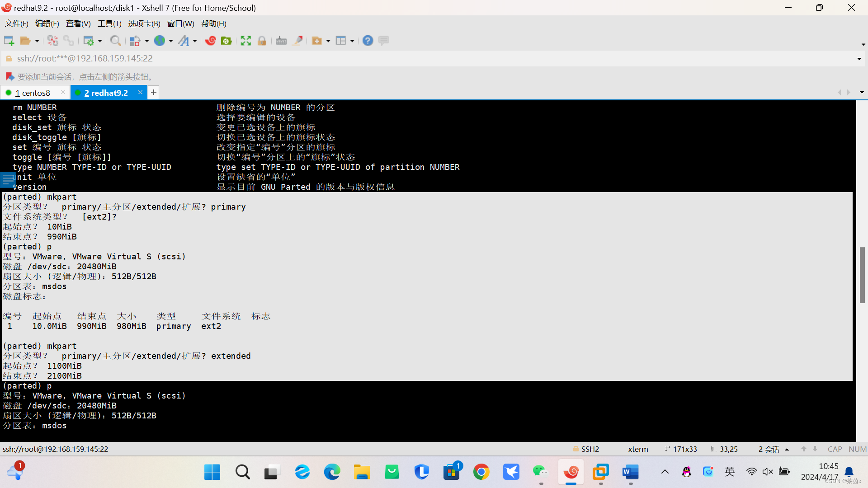
Task: Open the on-screen keyboard tool
Action: (x=281, y=41)
